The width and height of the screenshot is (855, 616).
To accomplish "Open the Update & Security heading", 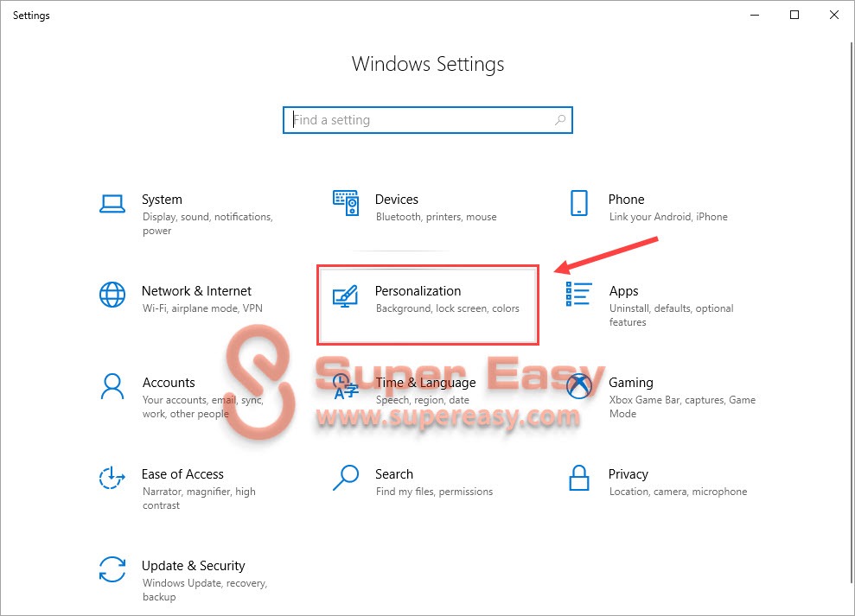I will (x=194, y=566).
